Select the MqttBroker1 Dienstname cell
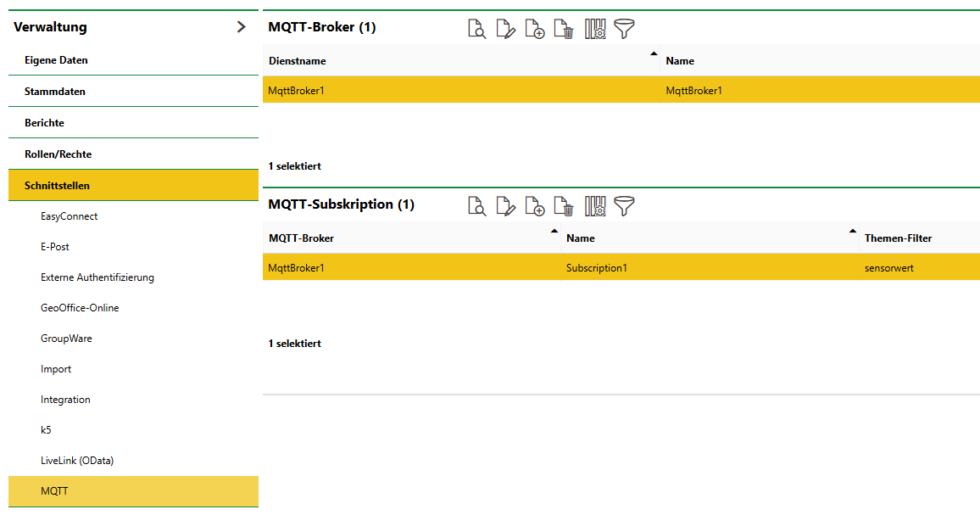Viewport: 980px width, 515px height. [x=461, y=90]
